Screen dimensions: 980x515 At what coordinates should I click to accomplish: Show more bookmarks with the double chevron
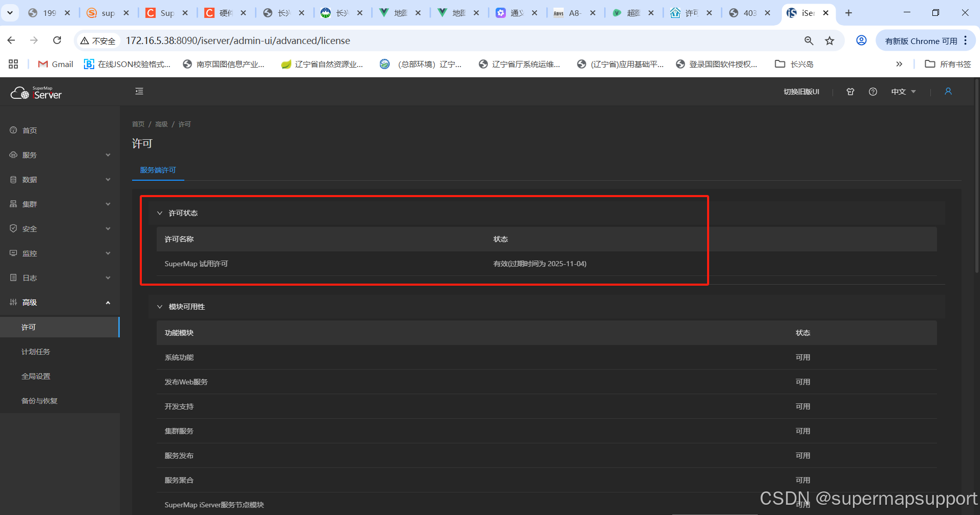(899, 64)
